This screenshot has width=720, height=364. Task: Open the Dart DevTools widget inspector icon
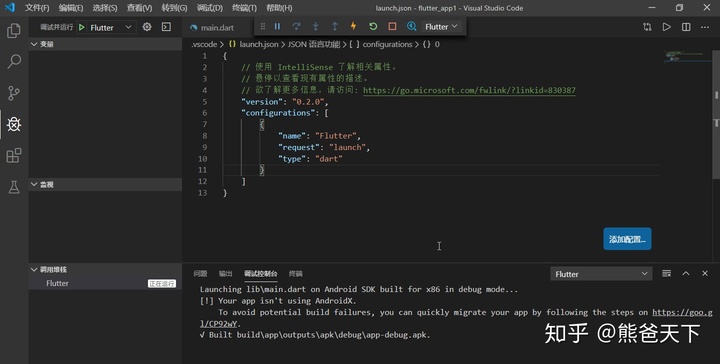pos(411,27)
